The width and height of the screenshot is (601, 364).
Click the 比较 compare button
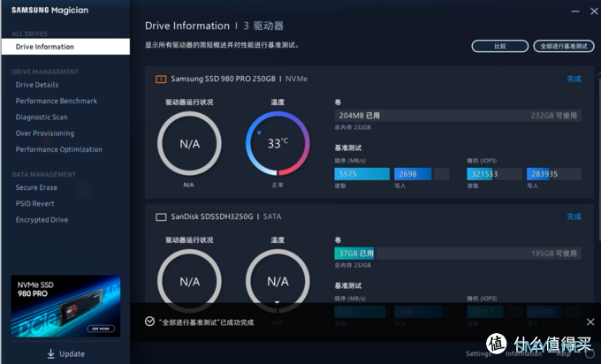[x=500, y=46]
